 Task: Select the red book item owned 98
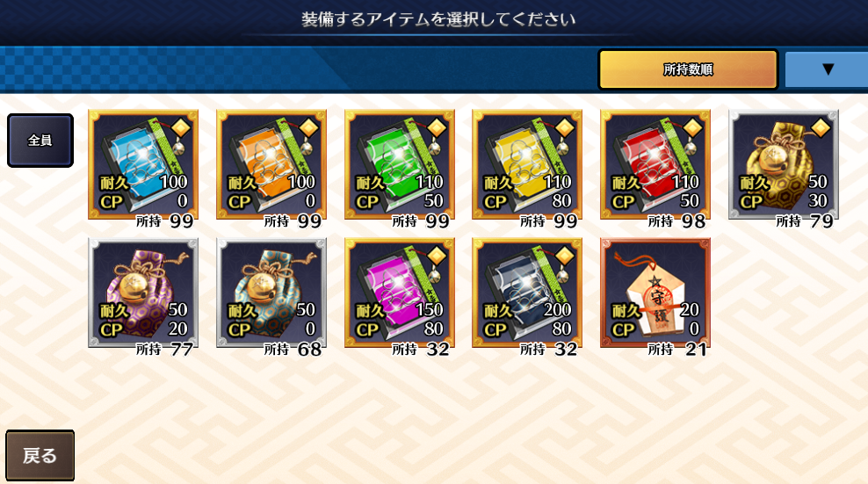pos(655,164)
